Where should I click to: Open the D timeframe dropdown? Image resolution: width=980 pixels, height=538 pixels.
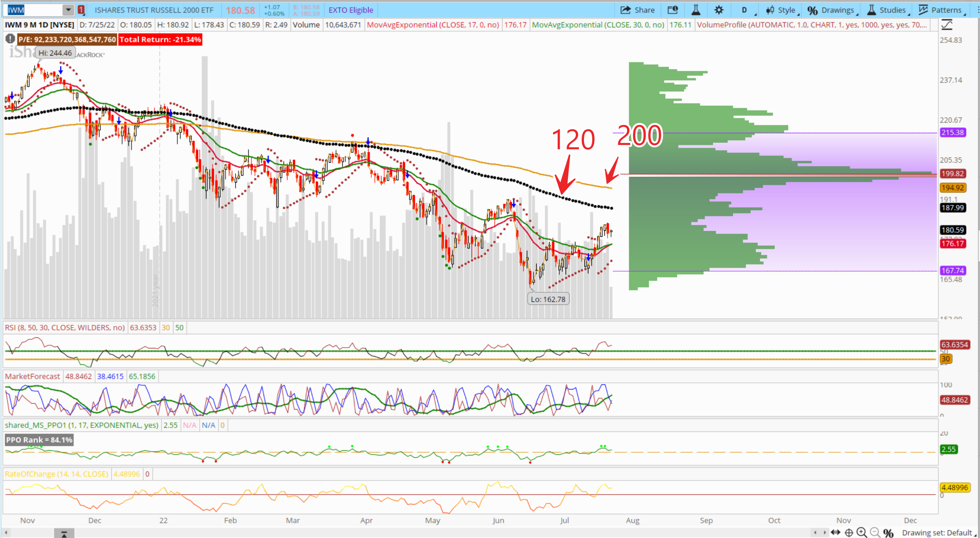tap(745, 10)
